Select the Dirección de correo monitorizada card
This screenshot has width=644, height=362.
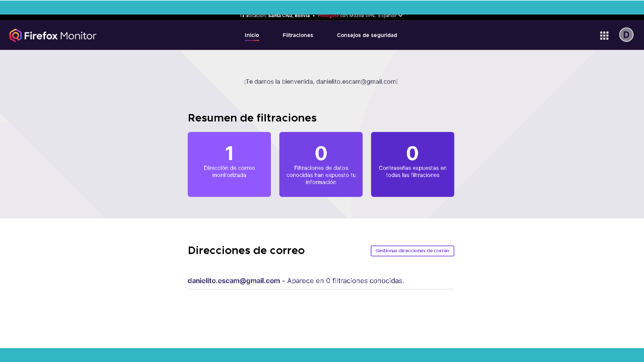(x=229, y=165)
